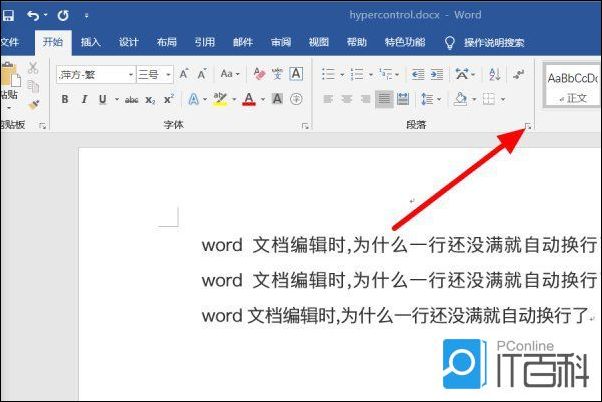Image resolution: width=602 pixels, height=402 pixels.
Task: Toggle Underline formatting
Action: coord(103,99)
